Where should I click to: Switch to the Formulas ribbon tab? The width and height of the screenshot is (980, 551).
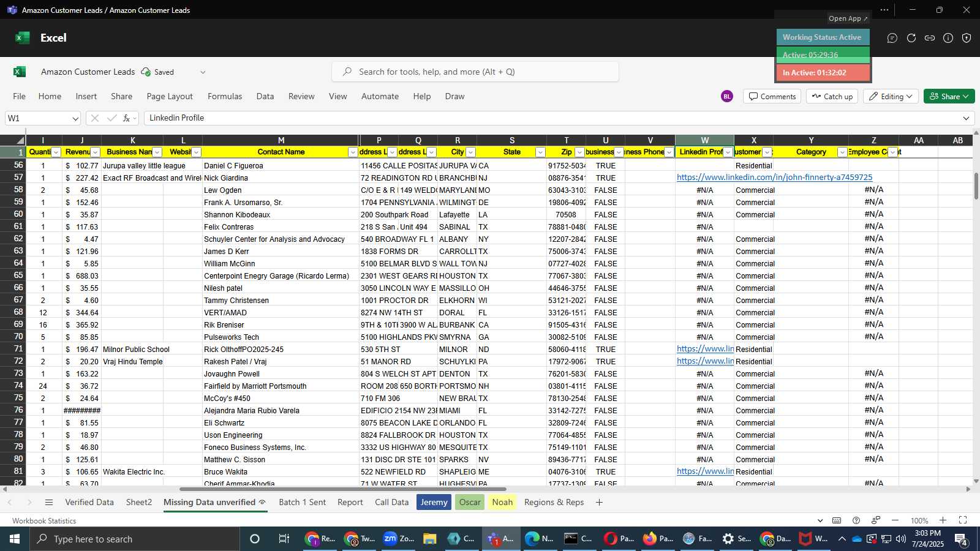pyautogui.click(x=225, y=97)
